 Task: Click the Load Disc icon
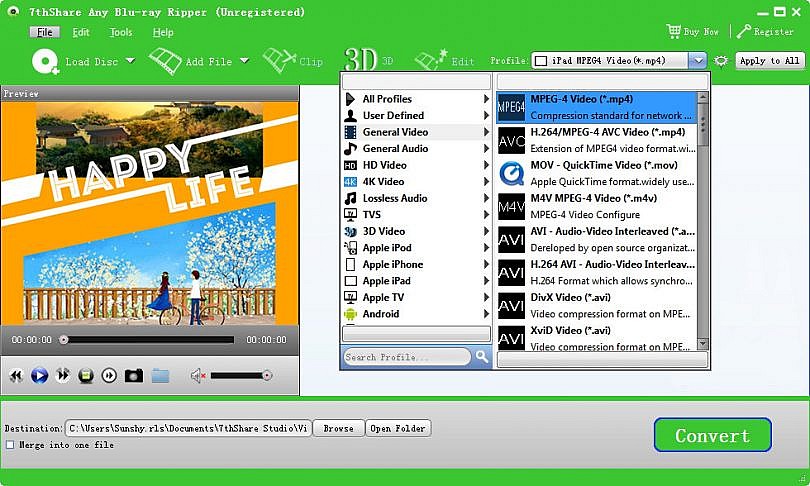pos(45,61)
